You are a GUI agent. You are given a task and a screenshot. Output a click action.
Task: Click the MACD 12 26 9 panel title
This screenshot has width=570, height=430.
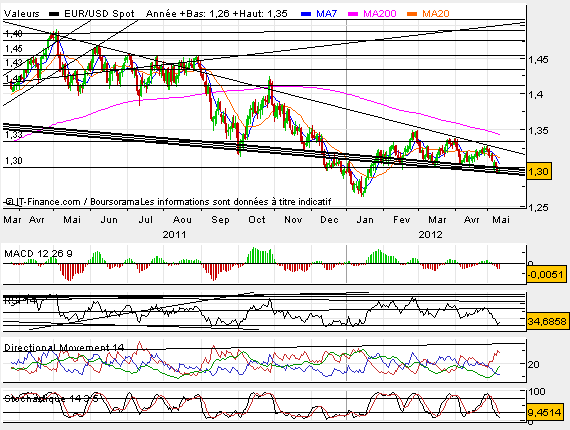coord(38,254)
